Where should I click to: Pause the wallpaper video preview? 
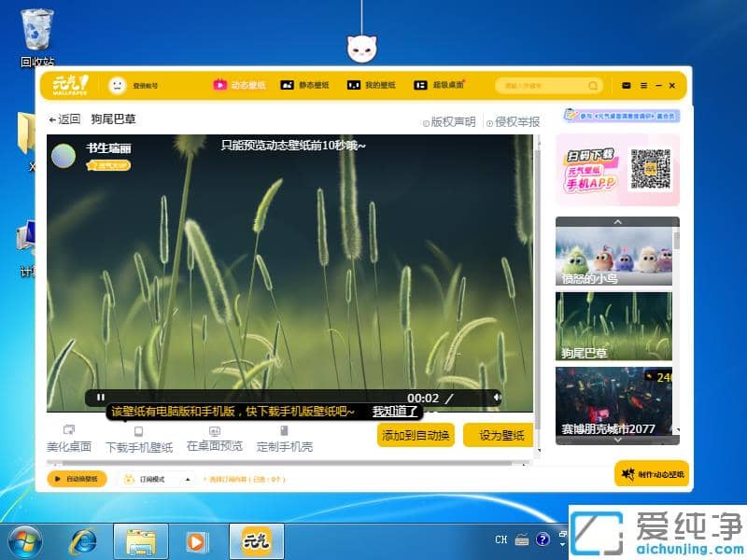101,395
